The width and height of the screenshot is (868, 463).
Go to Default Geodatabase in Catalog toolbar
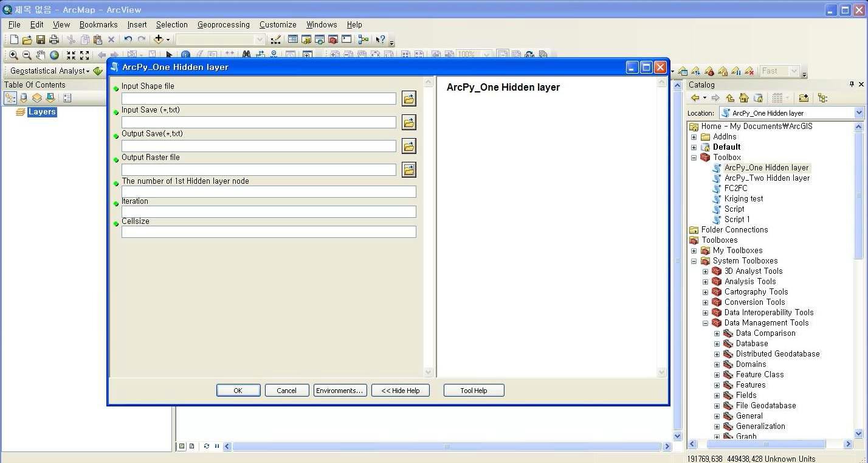click(x=758, y=98)
